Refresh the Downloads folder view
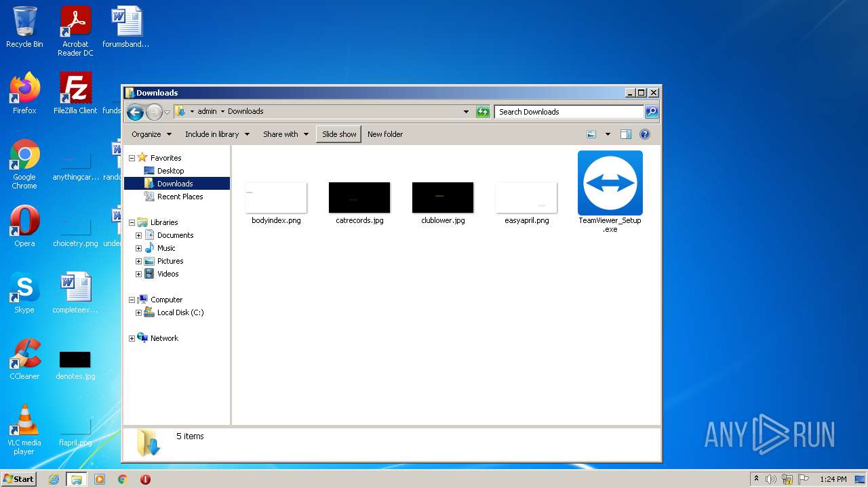Screen dimensions: 868x488 (x=483, y=112)
